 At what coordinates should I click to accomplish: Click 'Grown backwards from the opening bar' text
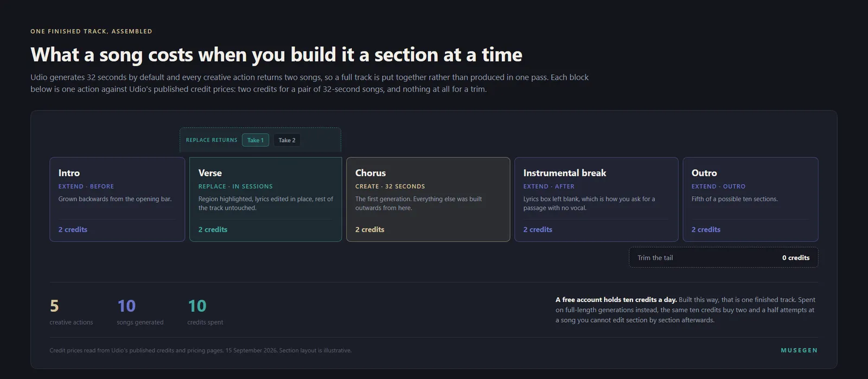[x=115, y=199]
